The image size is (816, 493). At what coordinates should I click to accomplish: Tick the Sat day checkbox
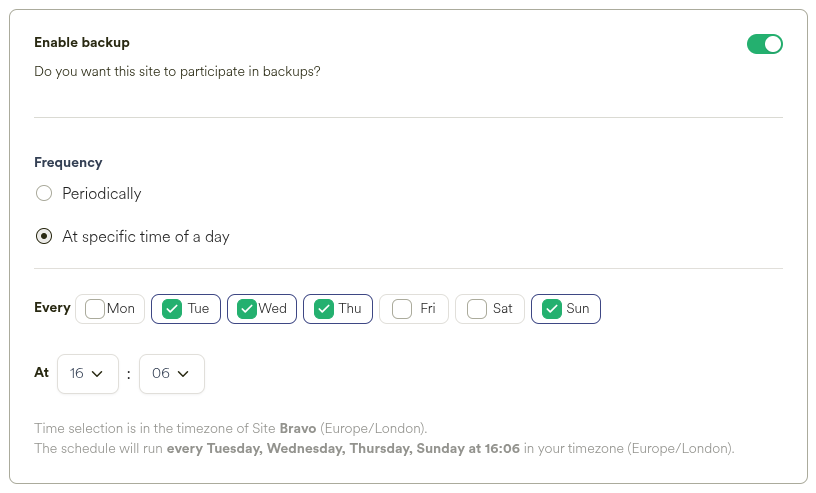tap(477, 309)
